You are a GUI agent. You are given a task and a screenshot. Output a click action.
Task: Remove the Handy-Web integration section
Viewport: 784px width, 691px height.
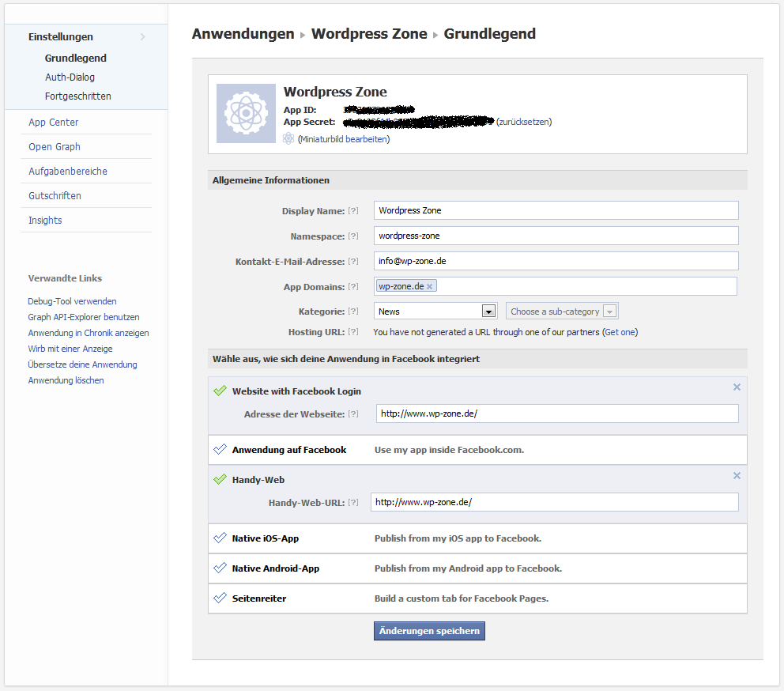click(737, 475)
